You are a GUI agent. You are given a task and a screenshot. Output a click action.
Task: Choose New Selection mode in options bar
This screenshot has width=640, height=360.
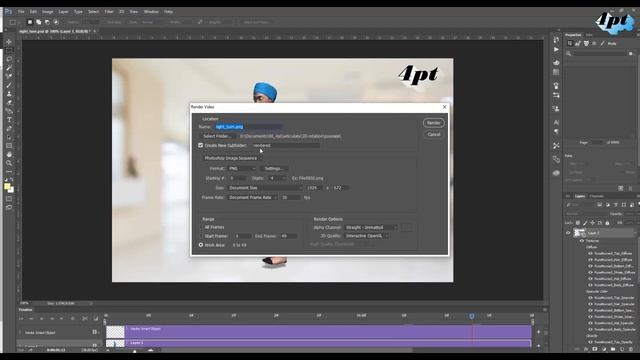[x=30, y=22]
